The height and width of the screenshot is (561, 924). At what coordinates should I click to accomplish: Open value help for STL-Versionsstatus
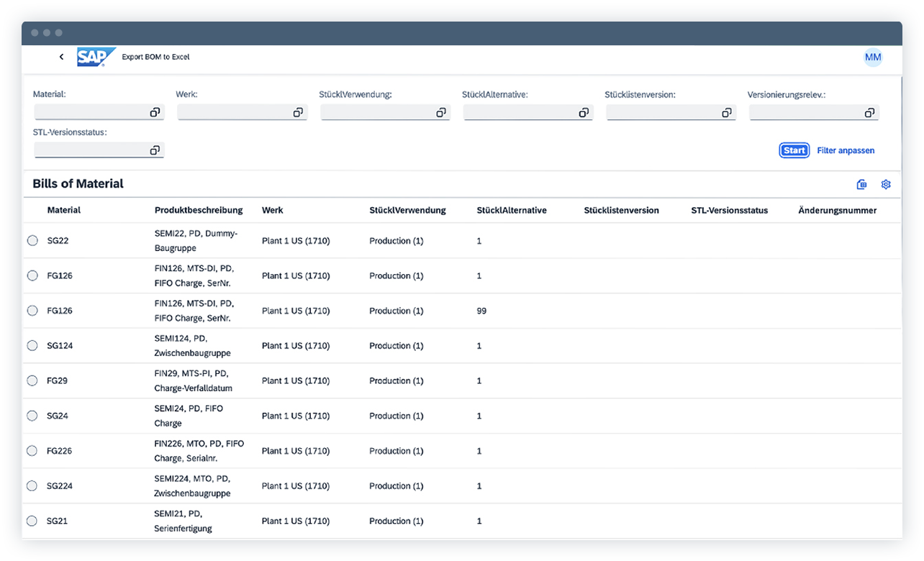pos(155,150)
